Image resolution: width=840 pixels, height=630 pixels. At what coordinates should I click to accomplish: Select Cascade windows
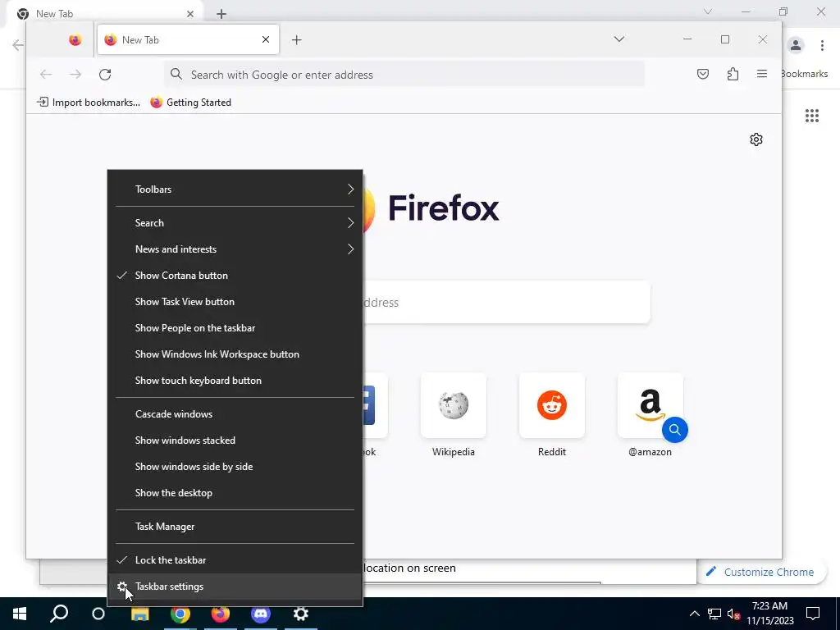235,414
